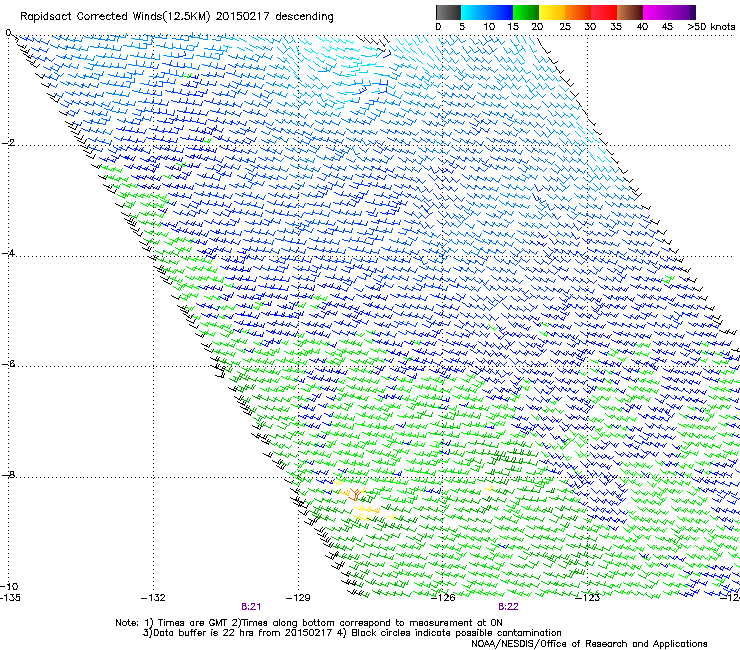Click the '-132' longitude axis label
The image size is (740, 650).
[x=153, y=598]
